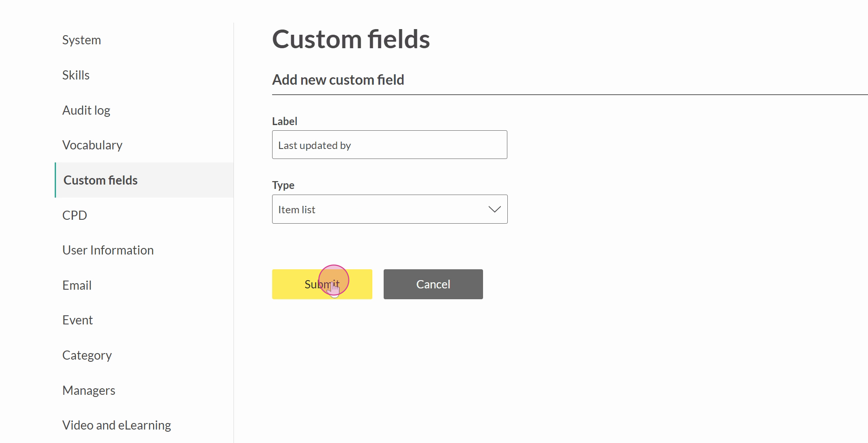Open Email settings in sidebar
Image resolution: width=868 pixels, height=443 pixels.
77,285
